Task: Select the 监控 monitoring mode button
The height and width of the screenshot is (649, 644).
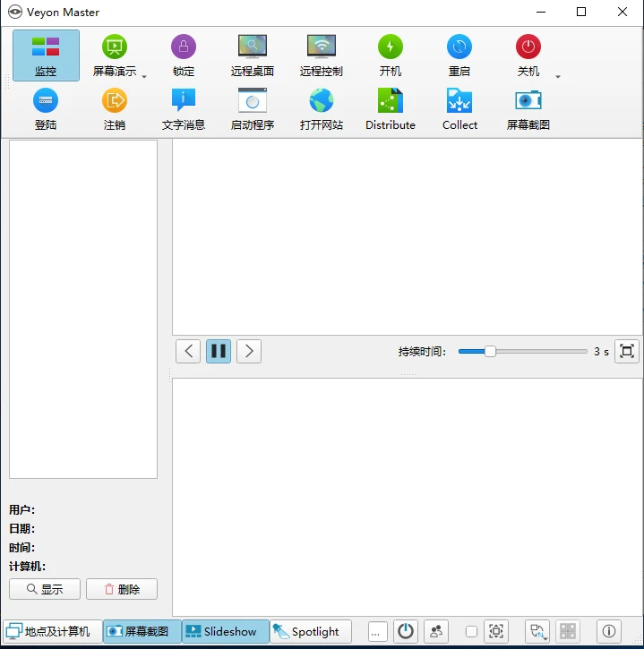Action: click(x=46, y=56)
